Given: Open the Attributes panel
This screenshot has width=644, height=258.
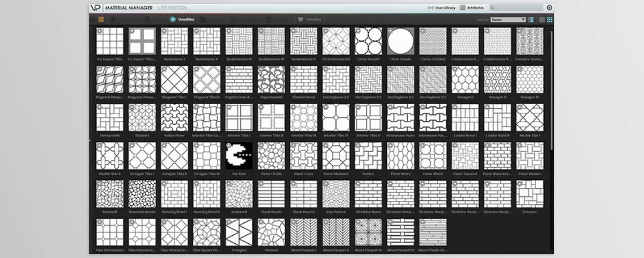Looking at the screenshot, I should coord(472,8).
